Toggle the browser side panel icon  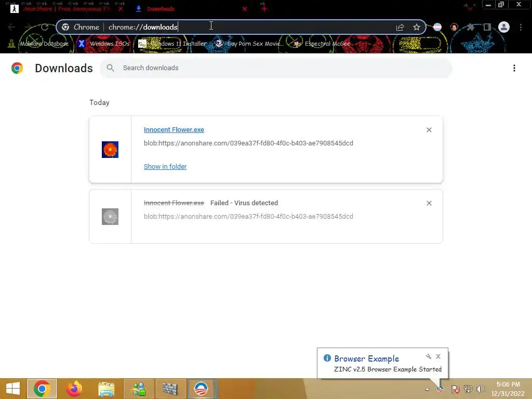pyautogui.click(x=487, y=27)
